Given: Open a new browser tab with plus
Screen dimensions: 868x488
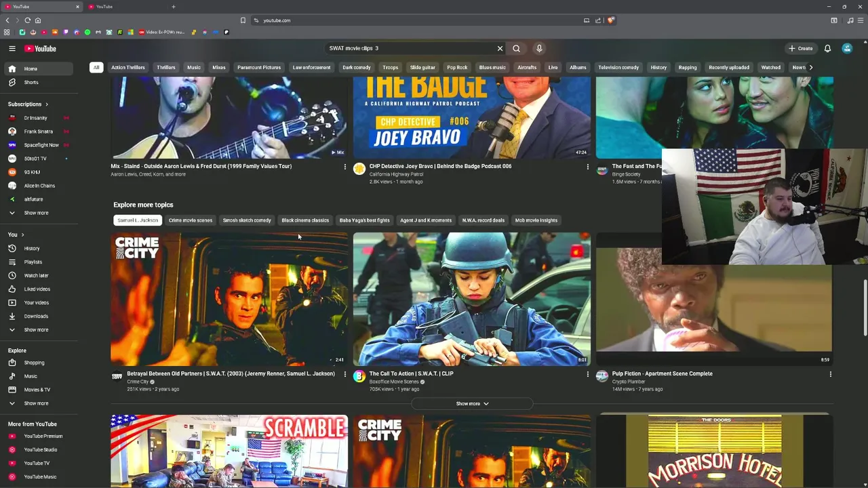Looking at the screenshot, I should pyautogui.click(x=173, y=7).
